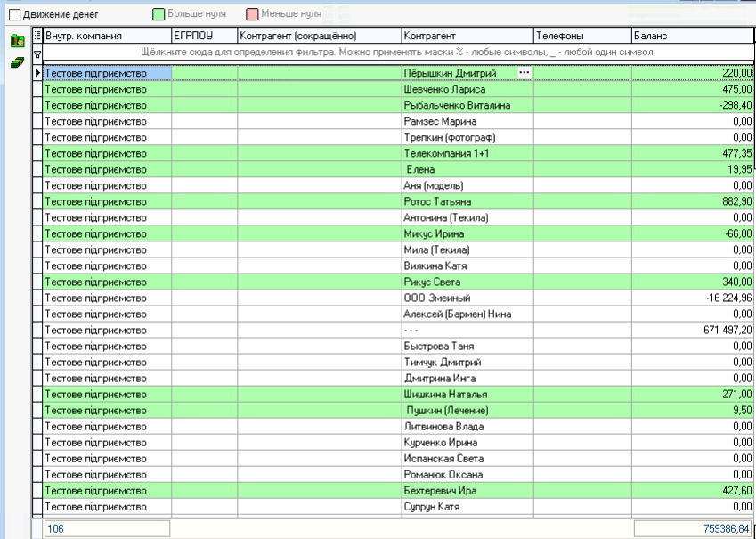Click the Контрагент column header
This screenshot has width=756, height=539.
(x=466, y=36)
